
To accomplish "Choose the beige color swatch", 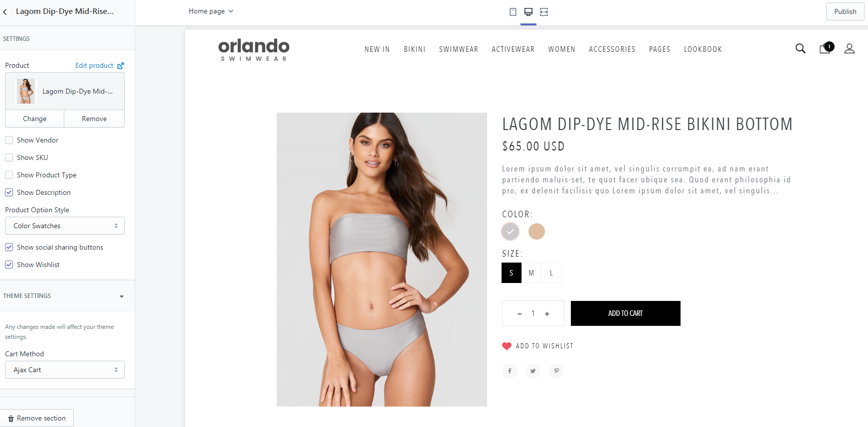I will tap(536, 231).
